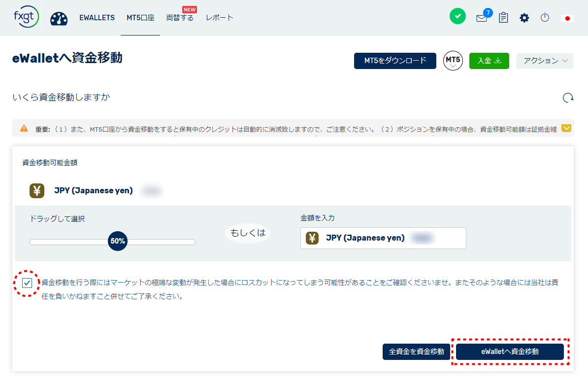
Task: Open the 両替する menu item
Action: 180,18
